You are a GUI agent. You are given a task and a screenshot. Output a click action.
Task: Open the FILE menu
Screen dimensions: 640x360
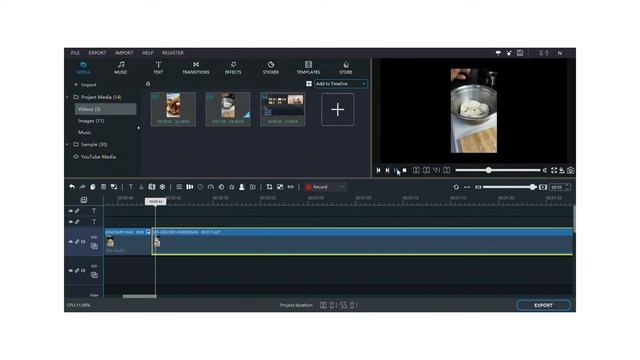tap(75, 53)
